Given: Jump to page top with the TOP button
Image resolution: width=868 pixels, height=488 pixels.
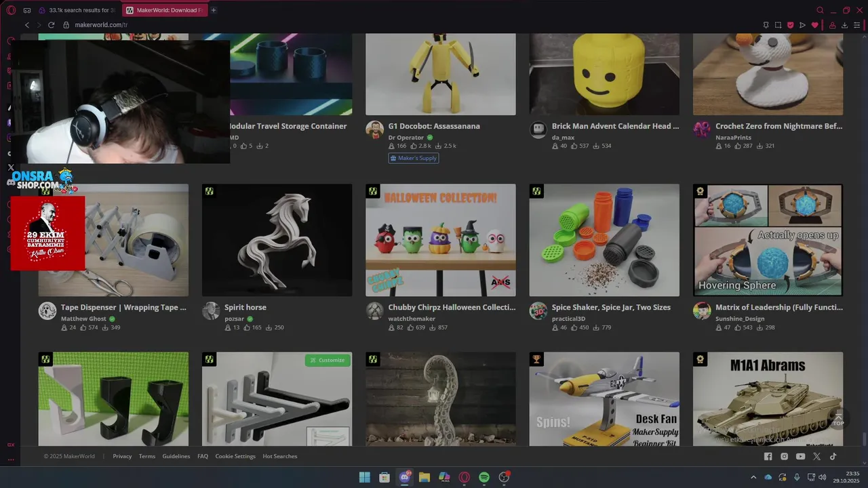Looking at the screenshot, I should tap(838, 420).
